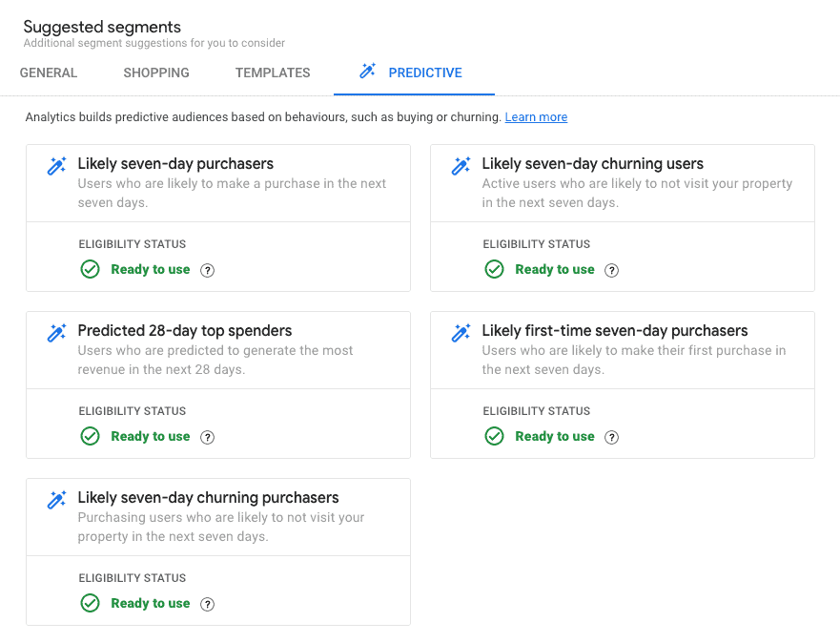Screen dimensions: 840x643
Task: Open the Shopping tab
Action: point(155,73)
